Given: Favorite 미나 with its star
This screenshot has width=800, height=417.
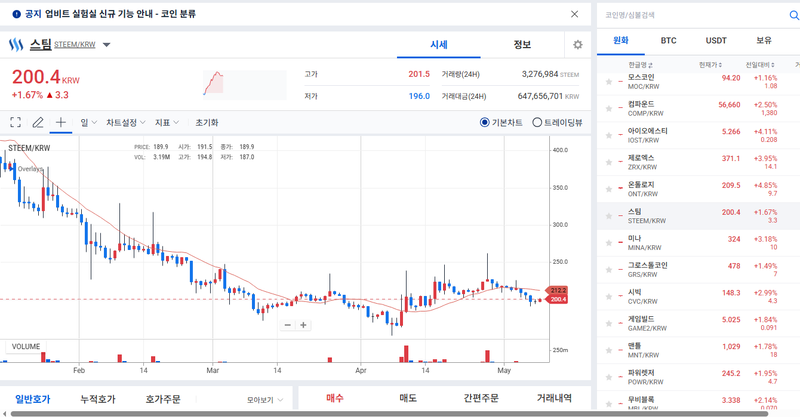Looking at the screenshot, I should 609,243.
